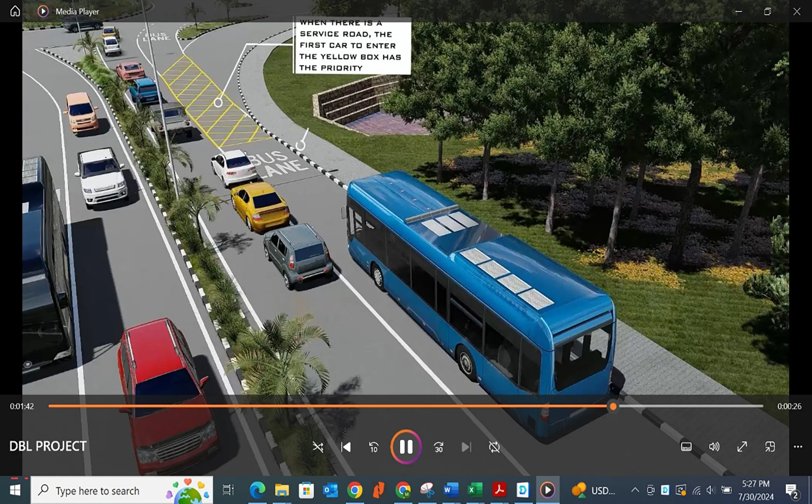Open subtitles and captions menu
The height and width of the screenshot is (504, 812).
click(x=686, y=447)
